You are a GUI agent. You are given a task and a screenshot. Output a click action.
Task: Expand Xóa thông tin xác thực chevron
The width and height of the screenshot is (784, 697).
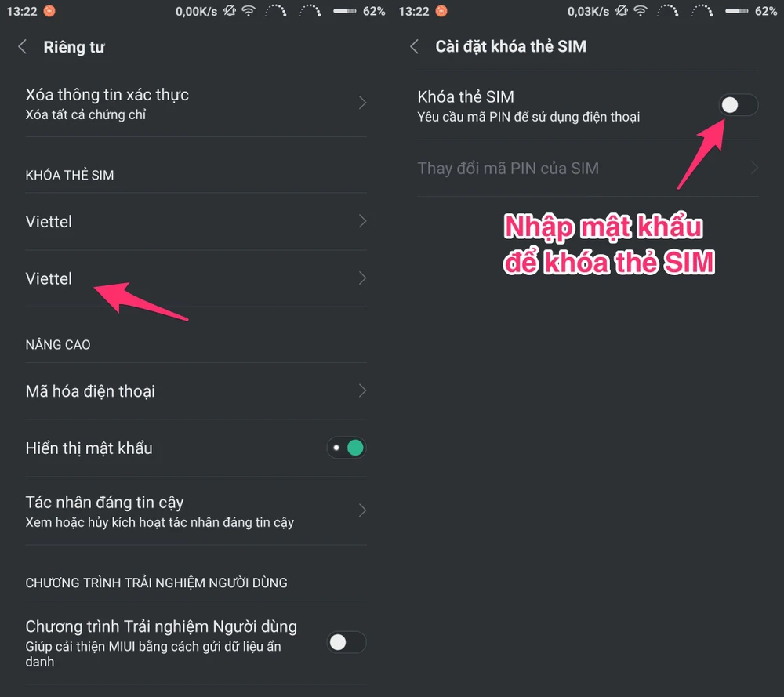[362, 103]
